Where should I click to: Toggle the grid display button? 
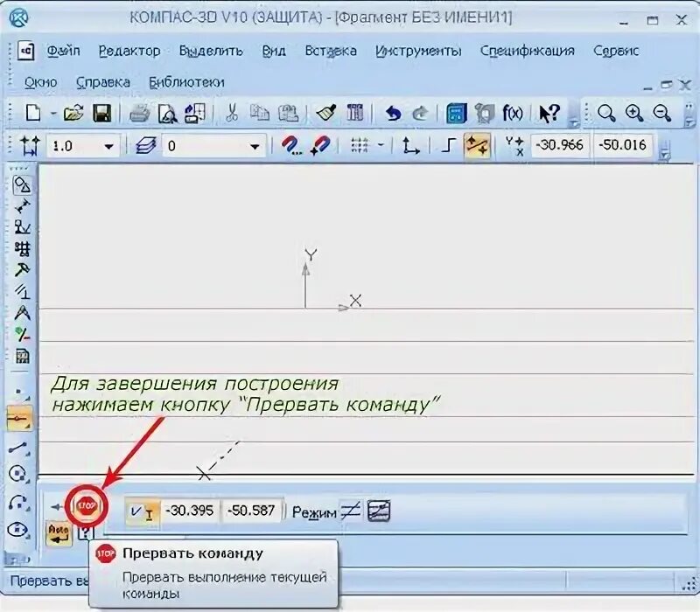coord(359,146)
